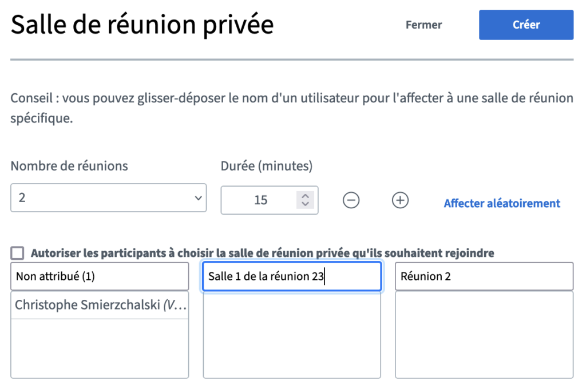Click the empty drop area under Salle 1
Image resolution: width=586 pixels, height=392 pixels.
click(292, 334)
